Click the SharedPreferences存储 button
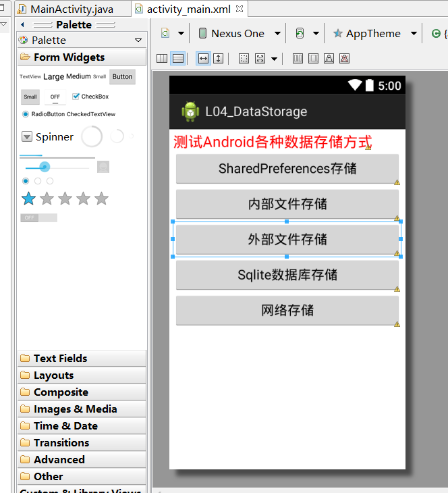The height and width of the screenshot is (493, 448). [x=287, y=169]
